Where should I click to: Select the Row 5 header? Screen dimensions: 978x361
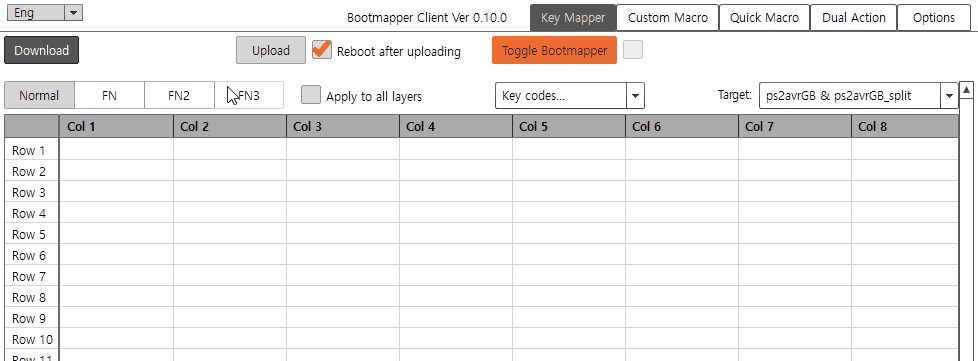pos(31,234)
